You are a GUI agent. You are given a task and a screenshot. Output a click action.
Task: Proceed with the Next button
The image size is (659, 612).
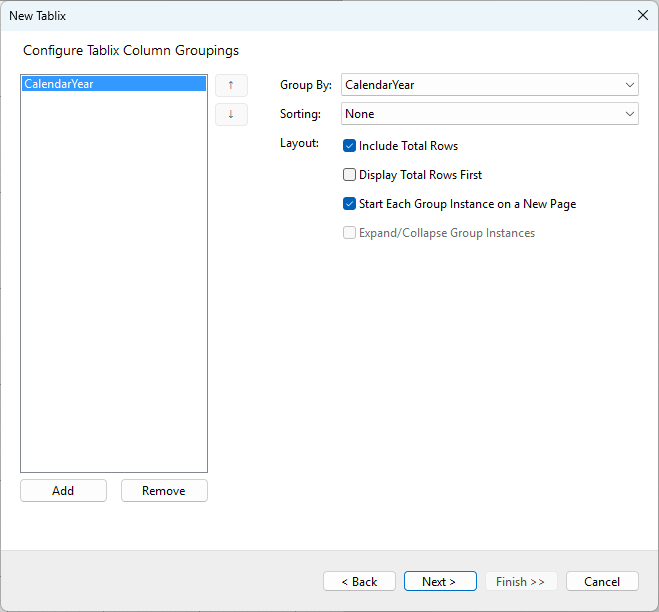tap(440, 581)
